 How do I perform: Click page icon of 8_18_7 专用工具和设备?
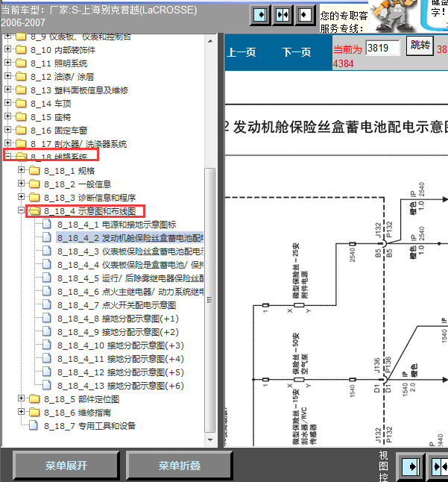point(33,425)
